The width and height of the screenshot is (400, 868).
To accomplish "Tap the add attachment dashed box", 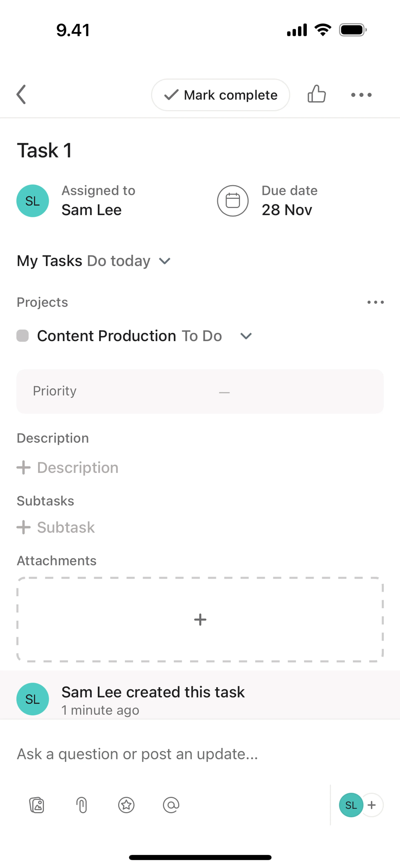I will coord(200,619).
